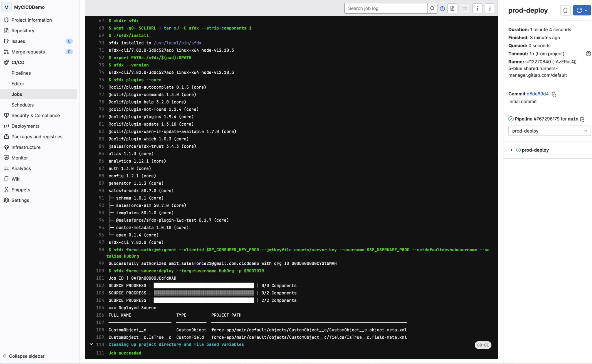Click the Collapse sidebar button

coord(23,356)
